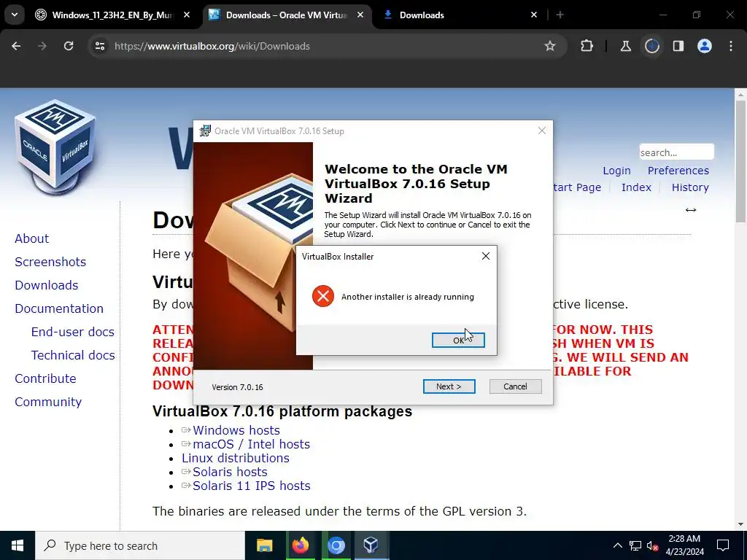Image resolution: width=747 pixels, height=560 pixels.
Task: Click the downloads progress icon in the toolbar
Action: 651,46
